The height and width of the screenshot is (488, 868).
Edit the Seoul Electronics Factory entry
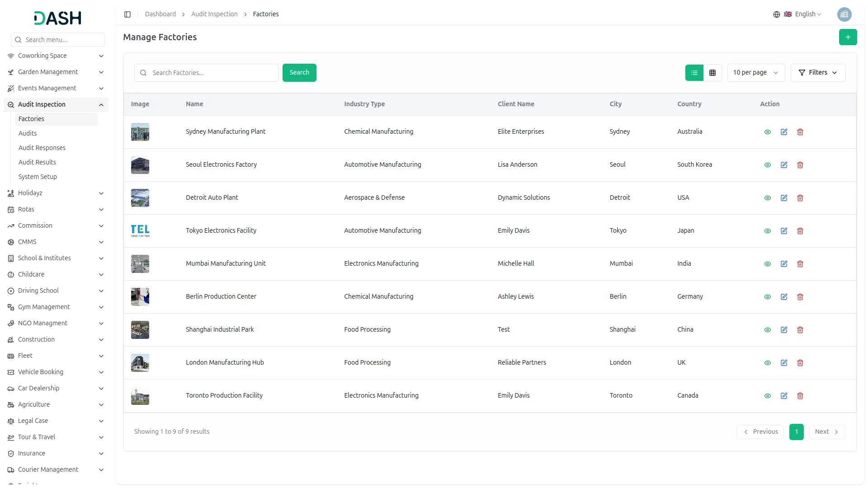point(783,165)
